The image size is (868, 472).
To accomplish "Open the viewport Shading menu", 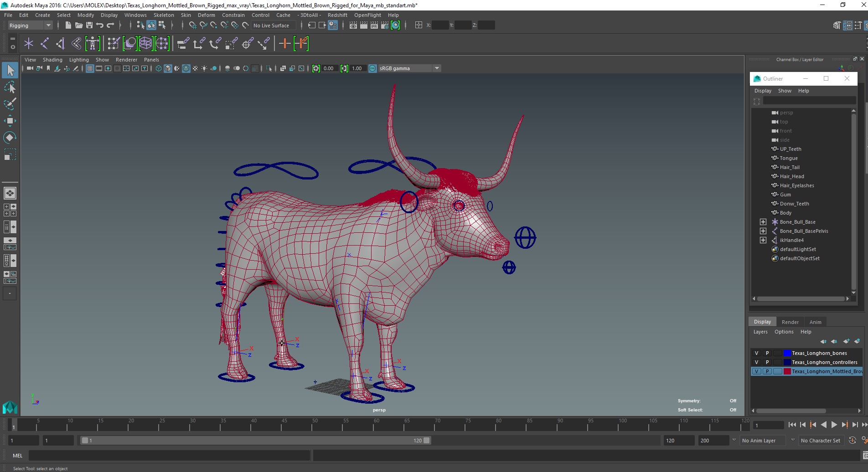I will [x=52, y=60].
